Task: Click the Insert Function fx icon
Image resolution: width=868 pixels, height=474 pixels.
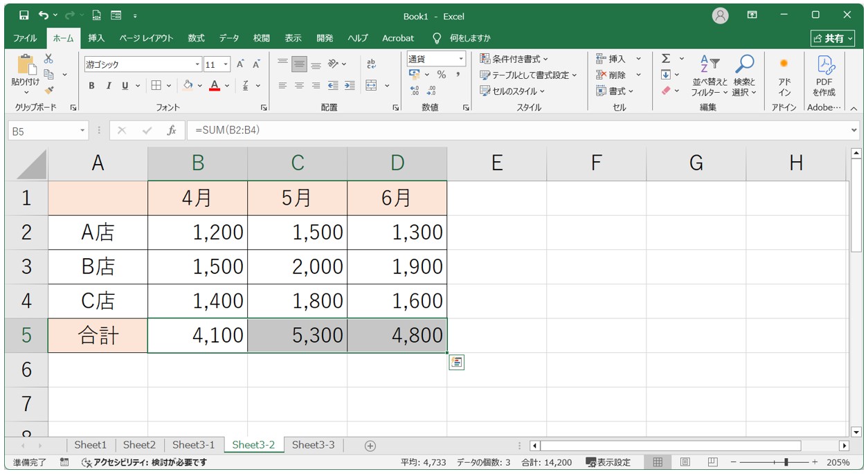Action: click(172, 130)
